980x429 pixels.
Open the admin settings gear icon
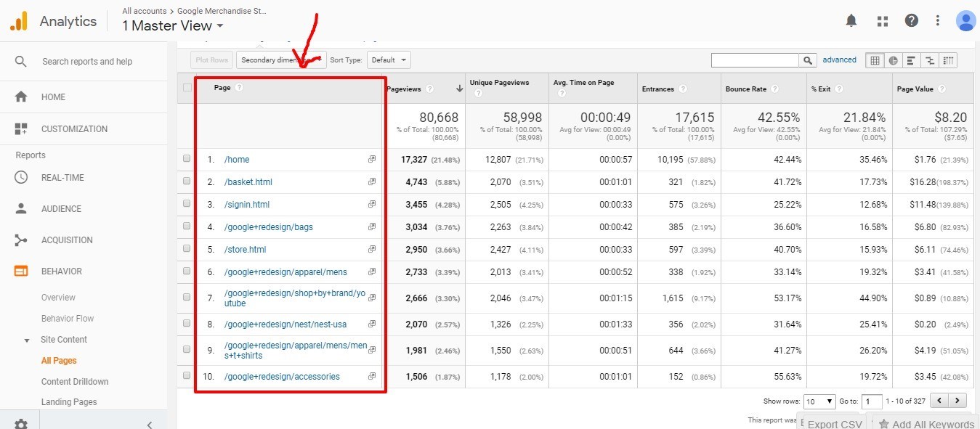[21, 424]
